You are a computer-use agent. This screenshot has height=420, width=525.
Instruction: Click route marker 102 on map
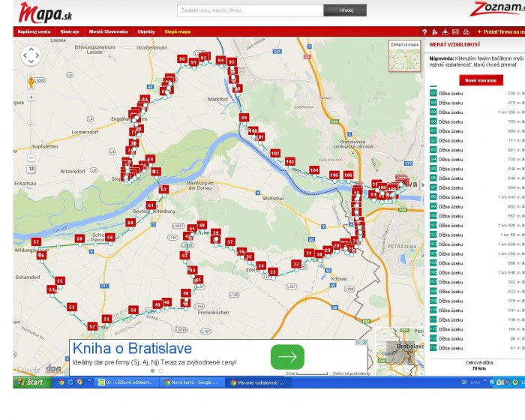tap(275, 154)
